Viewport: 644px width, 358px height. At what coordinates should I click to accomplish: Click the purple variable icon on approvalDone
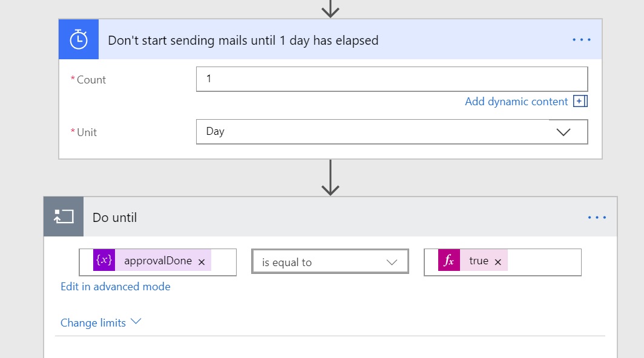pos(104,261)
